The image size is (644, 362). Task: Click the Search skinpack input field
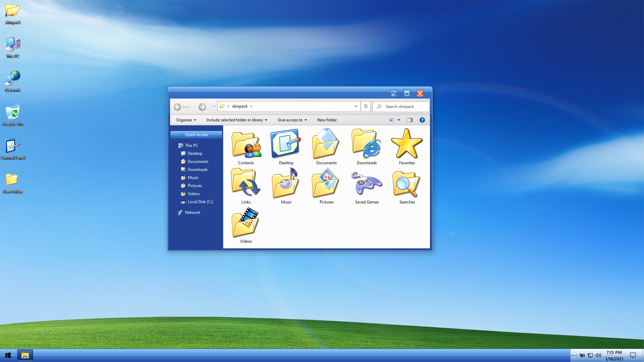[x=404, y=107]
